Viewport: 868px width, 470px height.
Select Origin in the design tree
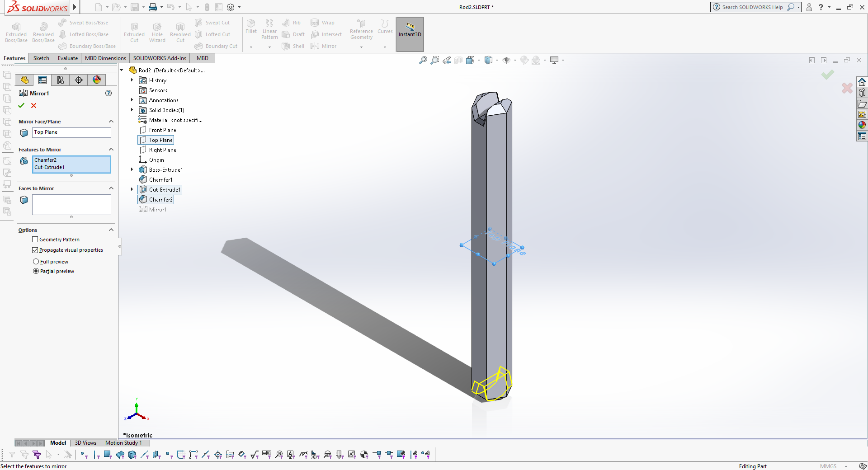click(x=152, y=160)
